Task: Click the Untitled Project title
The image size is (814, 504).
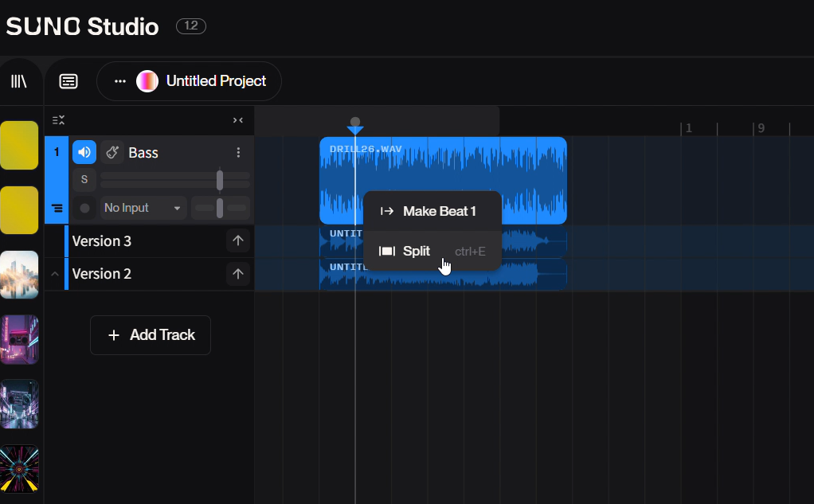Action: click(216, 81)
